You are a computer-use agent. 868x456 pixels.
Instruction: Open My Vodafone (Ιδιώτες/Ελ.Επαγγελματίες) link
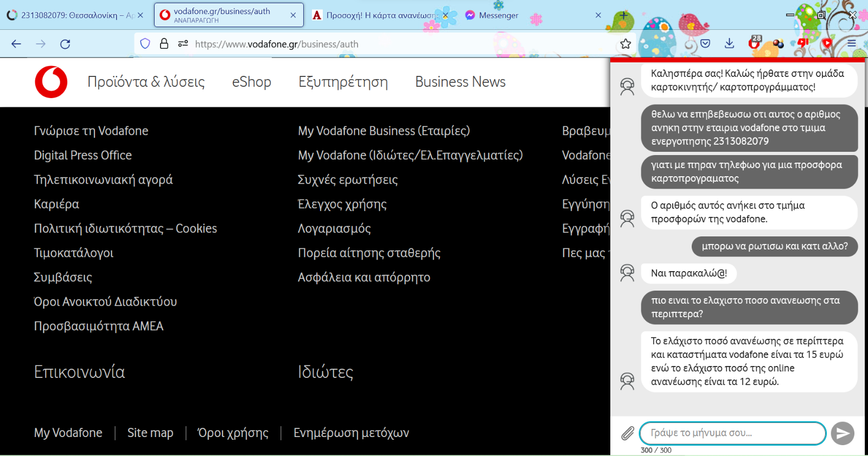410,155
